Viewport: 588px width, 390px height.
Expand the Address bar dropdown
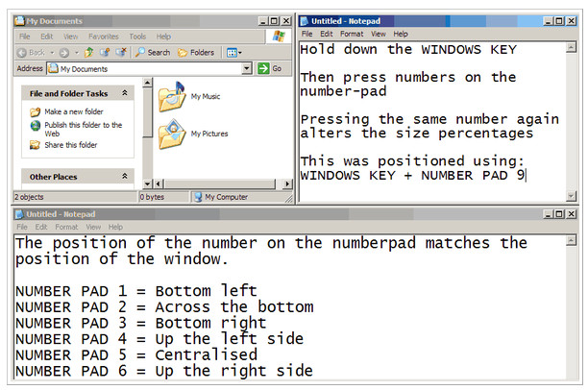(246, 68)
